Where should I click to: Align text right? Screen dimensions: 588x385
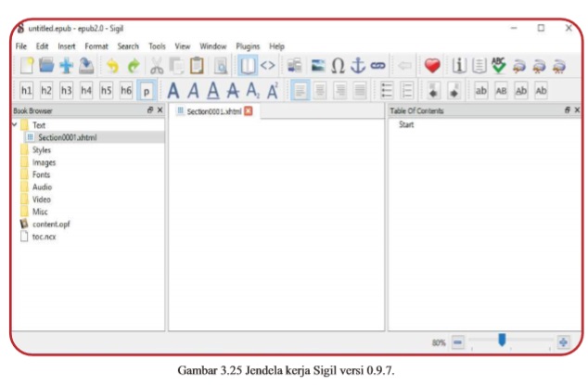pos(340,90)
